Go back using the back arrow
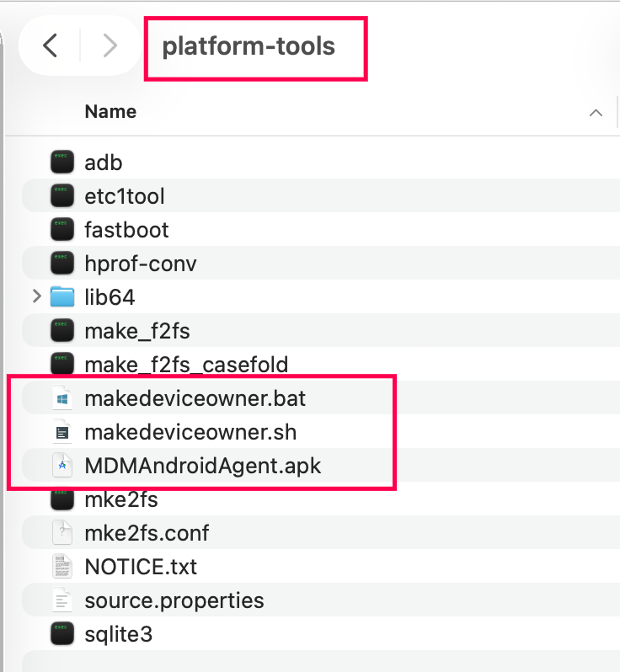Viewport: 620px width, 672px height. [x=51, y=45]
